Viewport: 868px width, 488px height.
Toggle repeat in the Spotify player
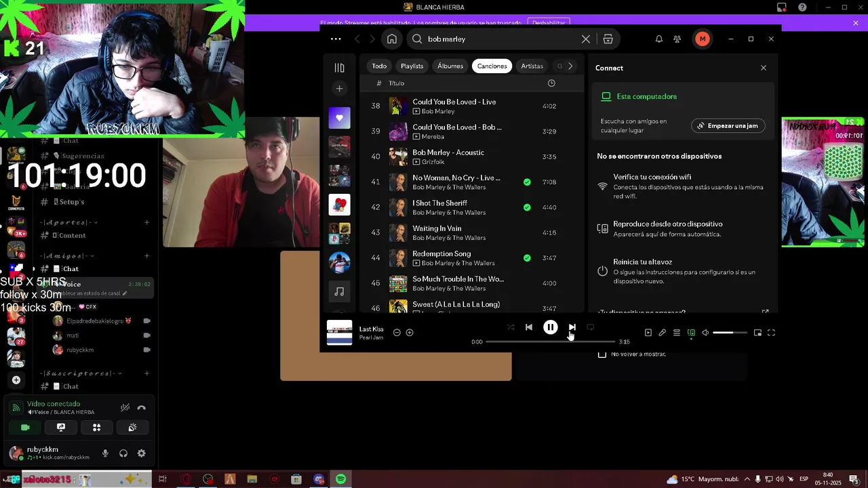click(590, 327)
